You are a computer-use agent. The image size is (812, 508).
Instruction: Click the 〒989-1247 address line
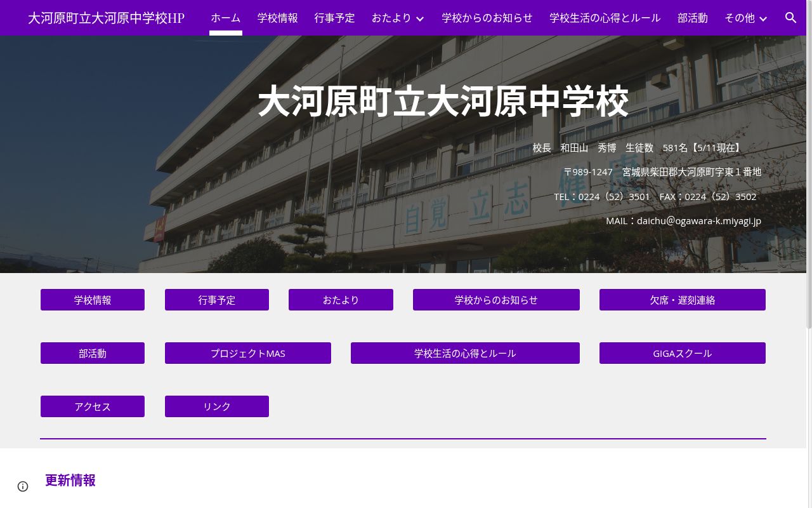click(662, 172)
